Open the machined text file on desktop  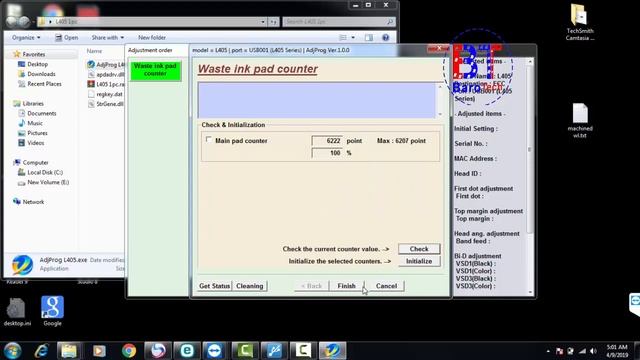click(x=580, y=121)
